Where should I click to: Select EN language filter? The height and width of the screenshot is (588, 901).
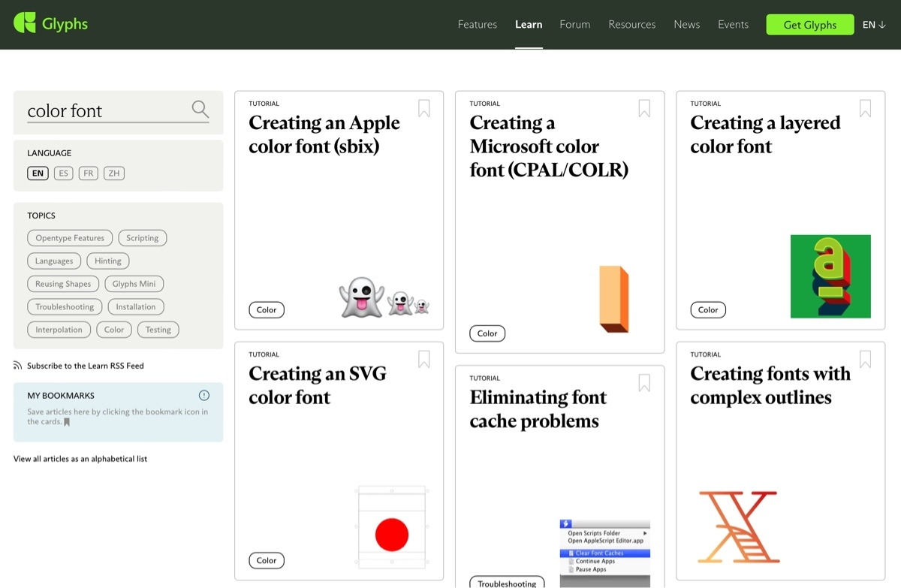(x=38, y=173)
